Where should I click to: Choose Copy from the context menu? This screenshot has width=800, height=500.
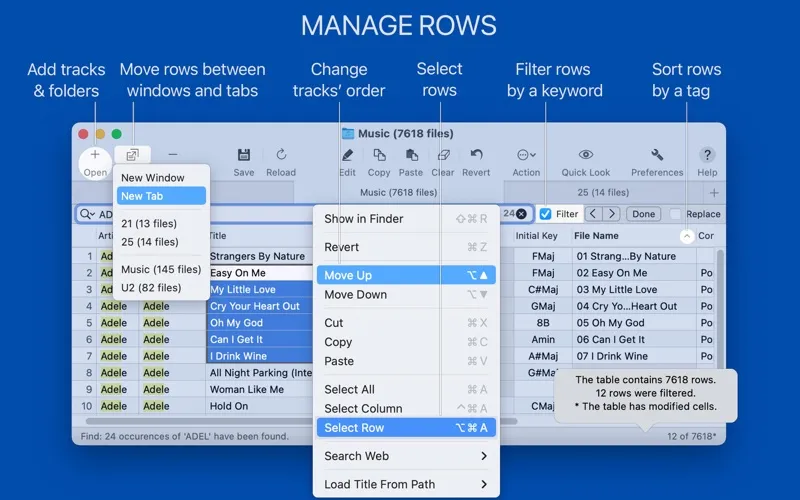(406, 342)
